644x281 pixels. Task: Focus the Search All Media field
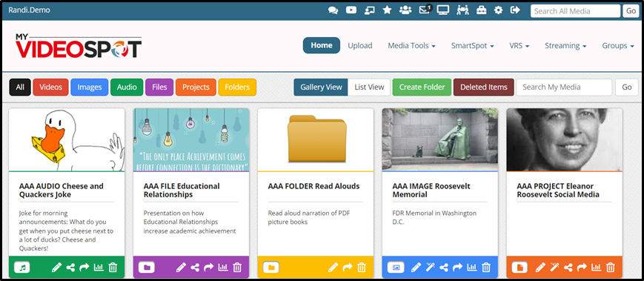pyautogui.click(x=575, y=11)
